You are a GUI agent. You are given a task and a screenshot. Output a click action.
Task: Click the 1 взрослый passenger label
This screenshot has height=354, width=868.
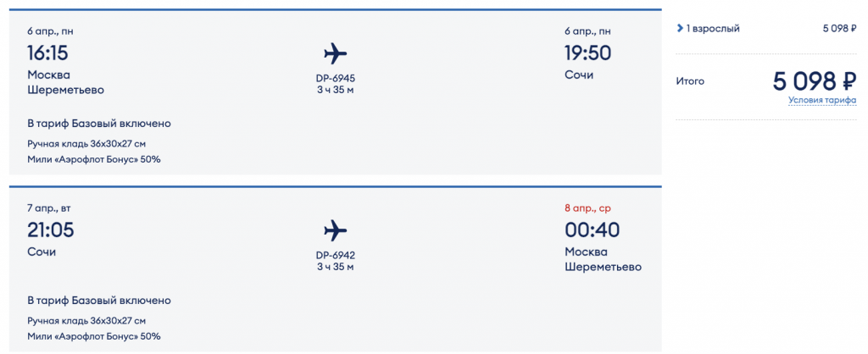point(713,29)
